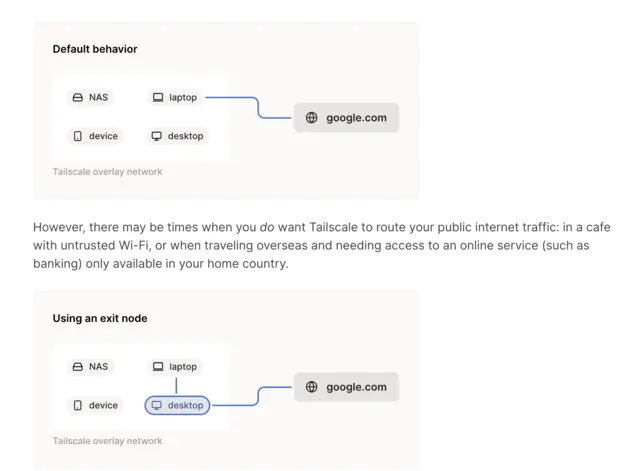Click the 'Default behavior' heading
Image resolution: width=640 pixels, height=471 pixels.
pos(95,49)
